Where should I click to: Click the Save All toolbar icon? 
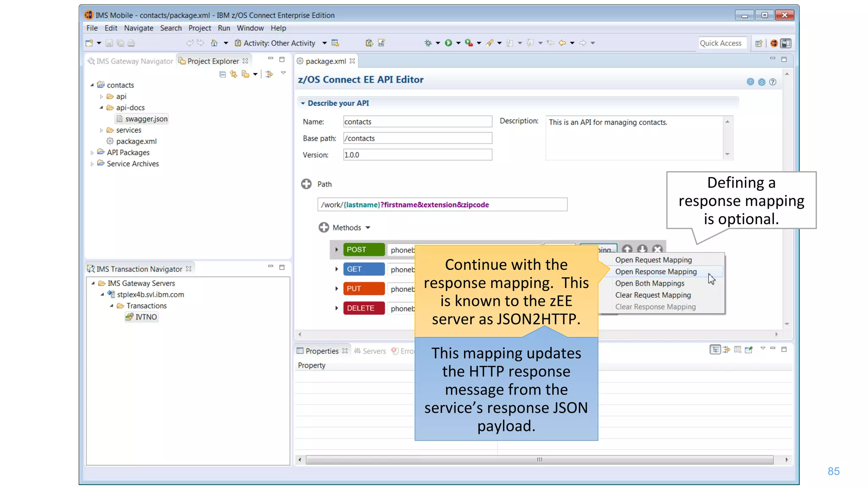120,43
